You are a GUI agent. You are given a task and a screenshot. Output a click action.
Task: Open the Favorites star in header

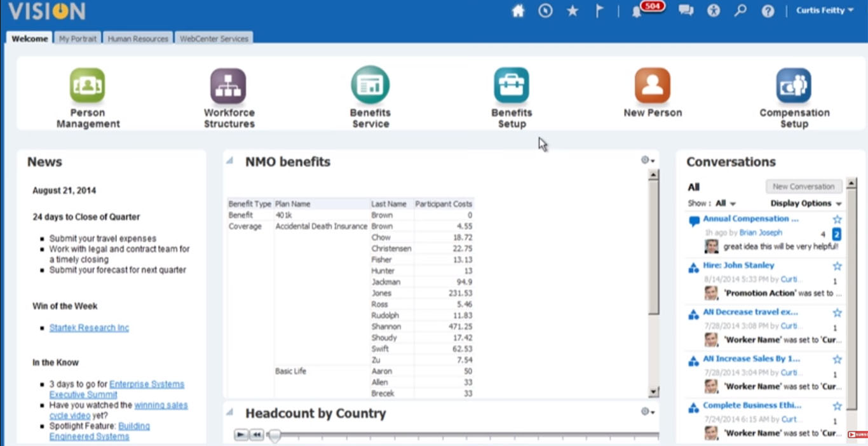[573, 11]
